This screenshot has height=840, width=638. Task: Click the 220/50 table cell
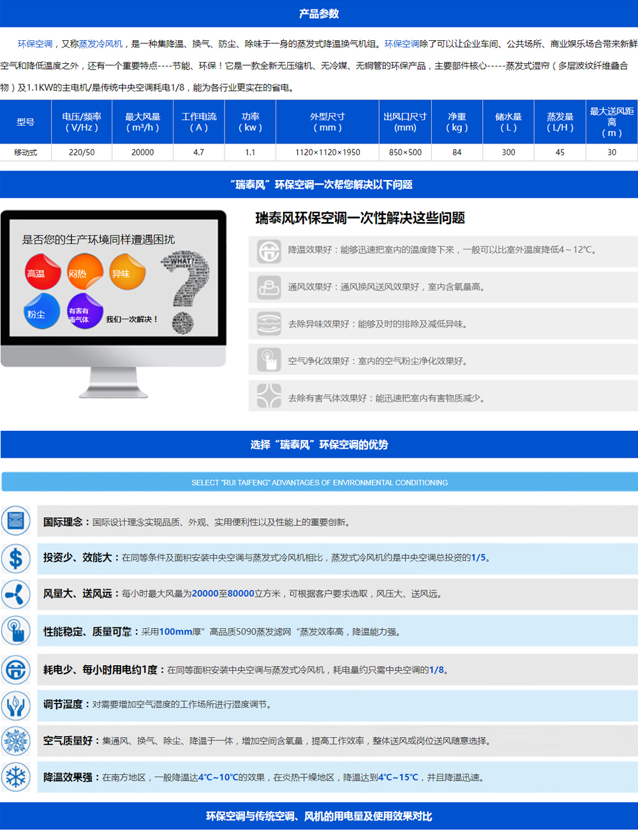(82, 153)
